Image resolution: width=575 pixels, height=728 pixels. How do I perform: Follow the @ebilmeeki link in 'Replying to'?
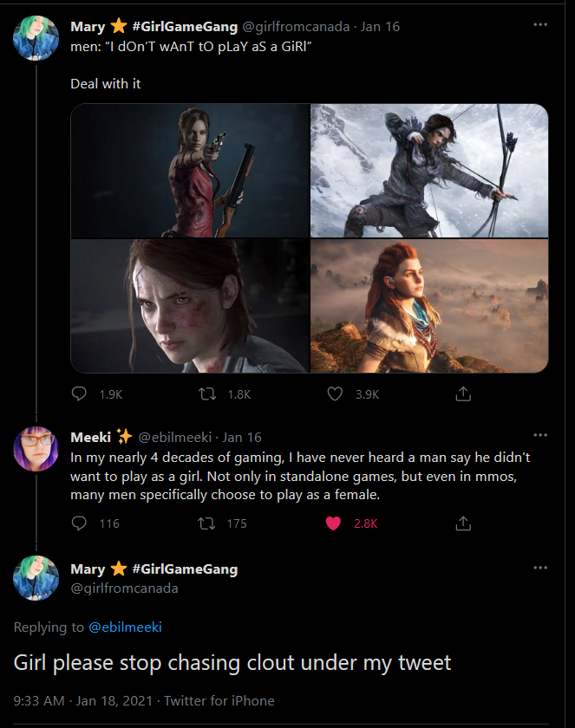click(x=125, y=627)
